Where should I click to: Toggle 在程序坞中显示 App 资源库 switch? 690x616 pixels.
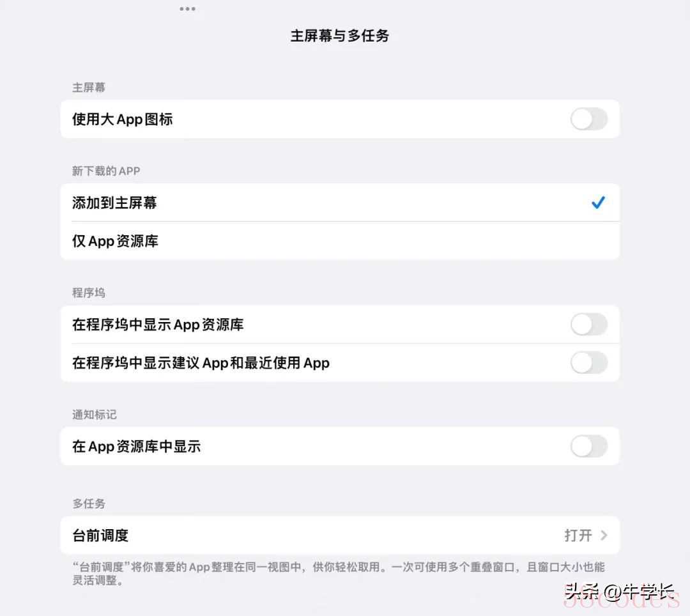pyautogui.click(x=589, y=324)
